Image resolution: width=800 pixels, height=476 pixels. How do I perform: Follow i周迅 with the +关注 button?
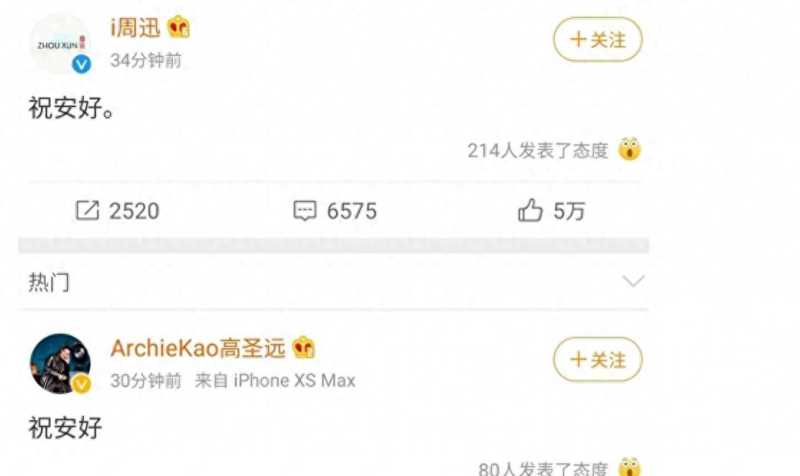click(x=597, y=39)
